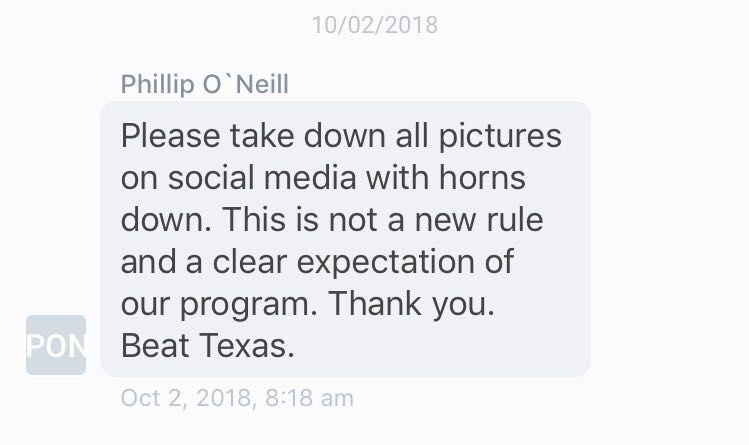Click the word "horns" in the message
Image resolution: width=749 pixels, height=445 pixels.
point(482,178)
